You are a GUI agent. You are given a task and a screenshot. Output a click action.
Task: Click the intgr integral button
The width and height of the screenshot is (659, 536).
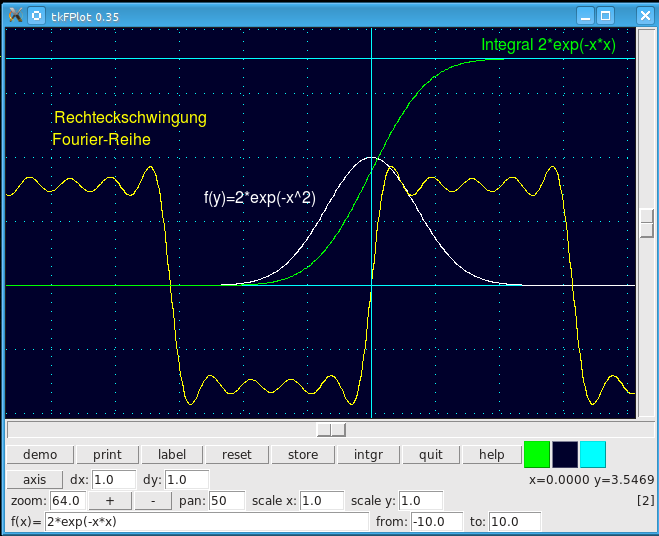pyautogui.click(x=368, y=454)
